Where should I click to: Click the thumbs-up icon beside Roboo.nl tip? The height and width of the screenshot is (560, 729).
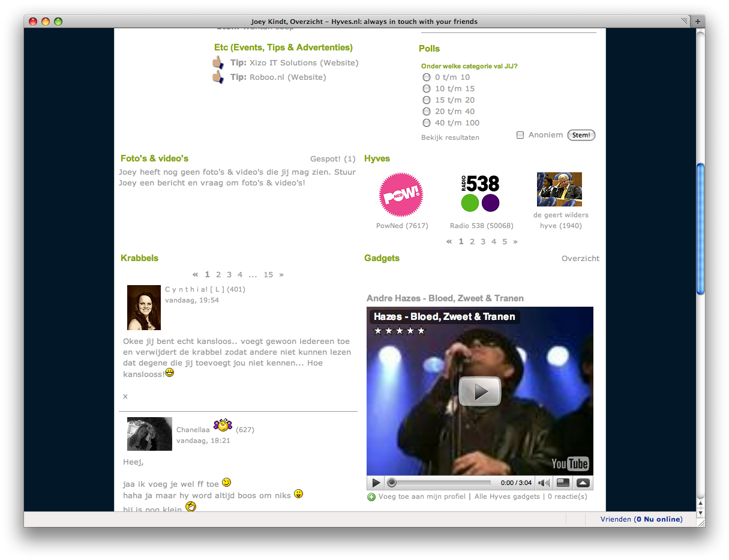(x=218, y=77)
